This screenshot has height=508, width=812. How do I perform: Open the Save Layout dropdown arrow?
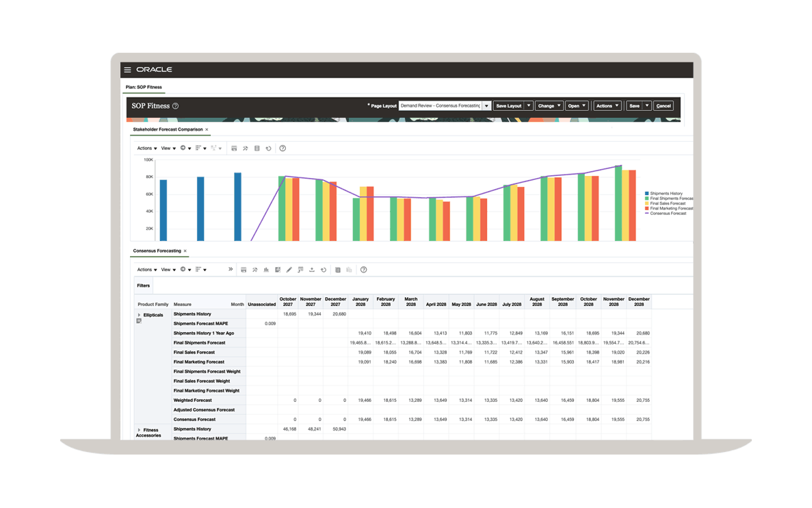coord(528,106)
